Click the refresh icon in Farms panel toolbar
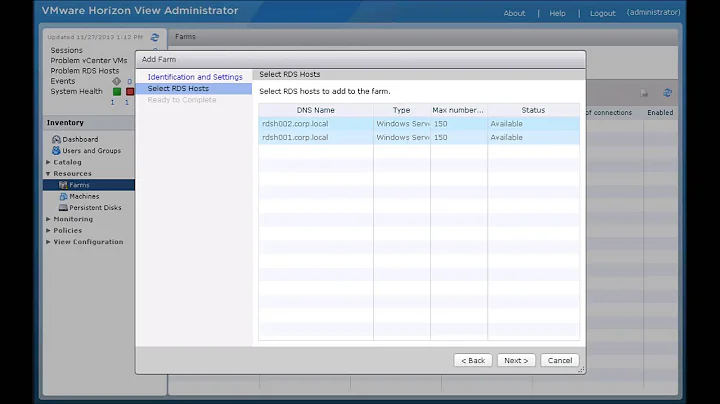 [x=668, y=93]
